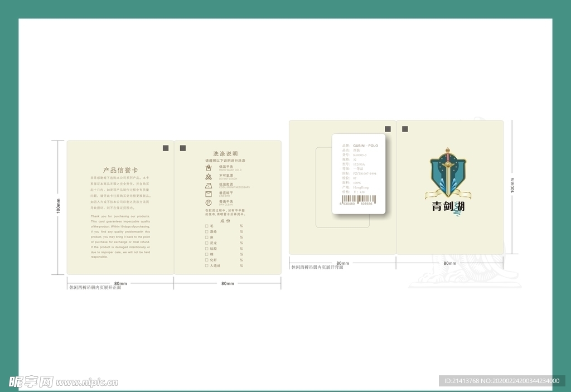Click the FZ/T81007-1994 standard value
Viewport: 571px width, 392px height.
365,174
